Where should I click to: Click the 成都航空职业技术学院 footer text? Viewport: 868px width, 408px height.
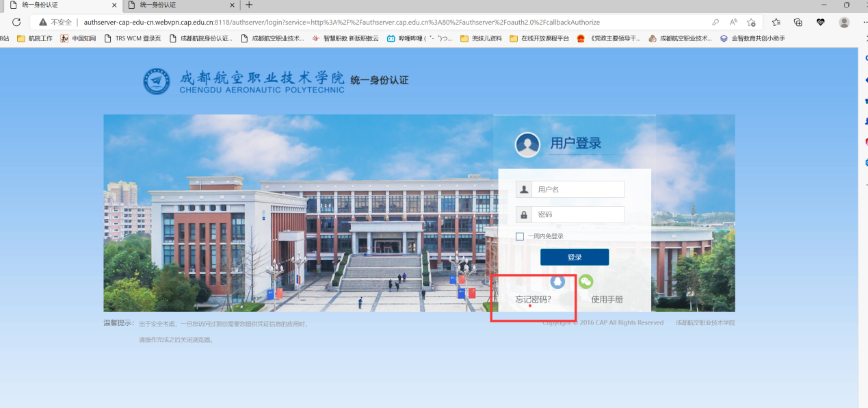click(705, 322)
